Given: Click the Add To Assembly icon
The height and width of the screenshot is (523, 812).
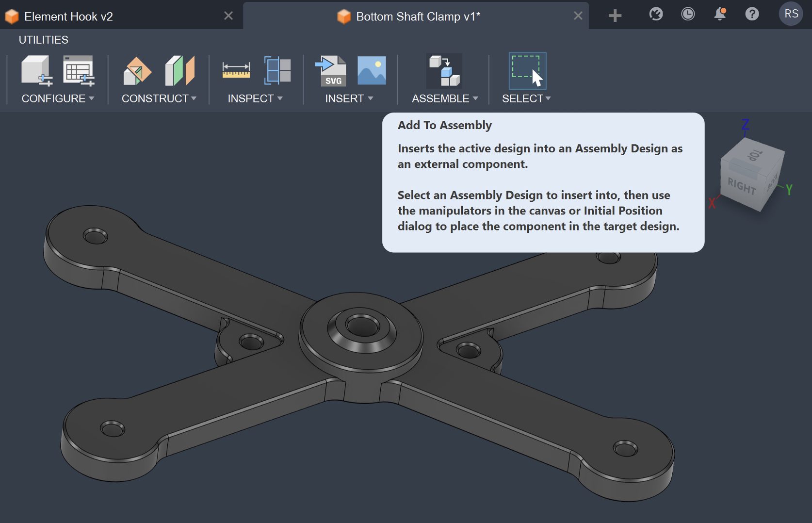Looking at the screenshot, I should pos(443,71).
